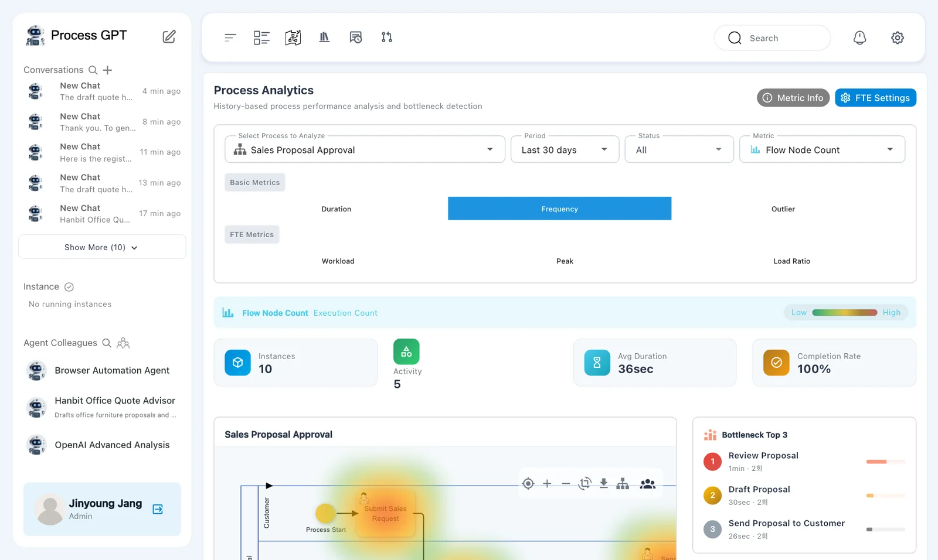Select Send Proposal to Customer bottleneck entry

point(804,529)
